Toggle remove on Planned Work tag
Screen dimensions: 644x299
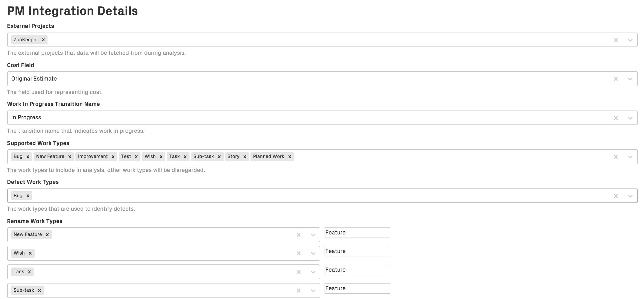tap(290, 156)
